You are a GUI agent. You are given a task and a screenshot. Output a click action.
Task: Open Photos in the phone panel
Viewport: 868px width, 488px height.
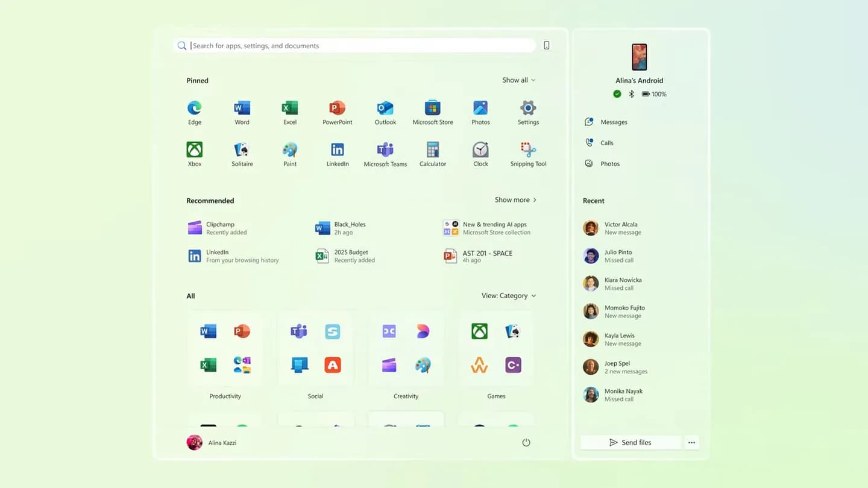tap(602, 164)
